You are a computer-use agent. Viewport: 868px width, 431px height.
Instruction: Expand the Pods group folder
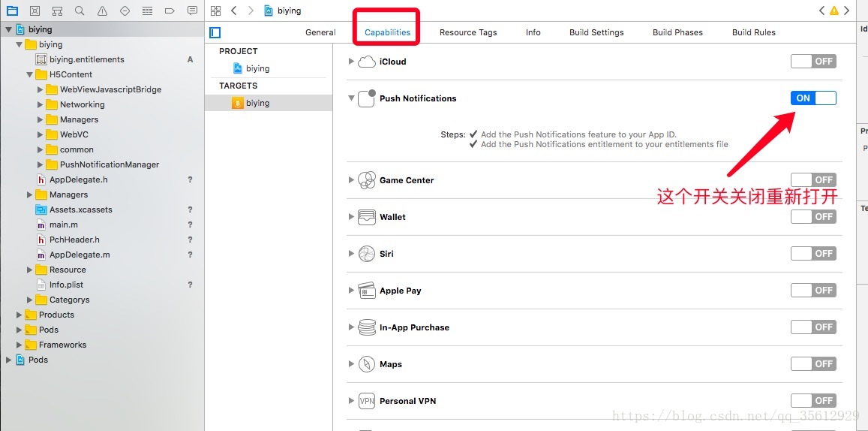click(19, 330)
